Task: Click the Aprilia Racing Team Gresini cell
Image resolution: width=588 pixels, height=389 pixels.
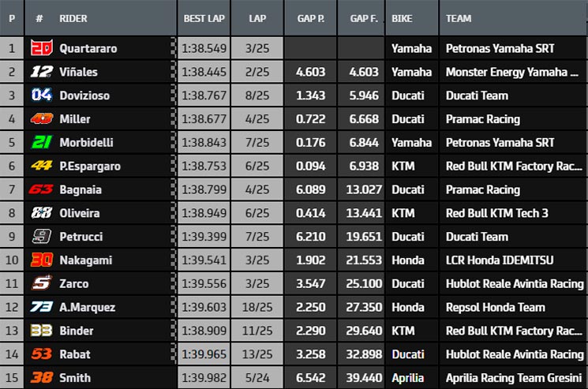Action: point(513,378)
